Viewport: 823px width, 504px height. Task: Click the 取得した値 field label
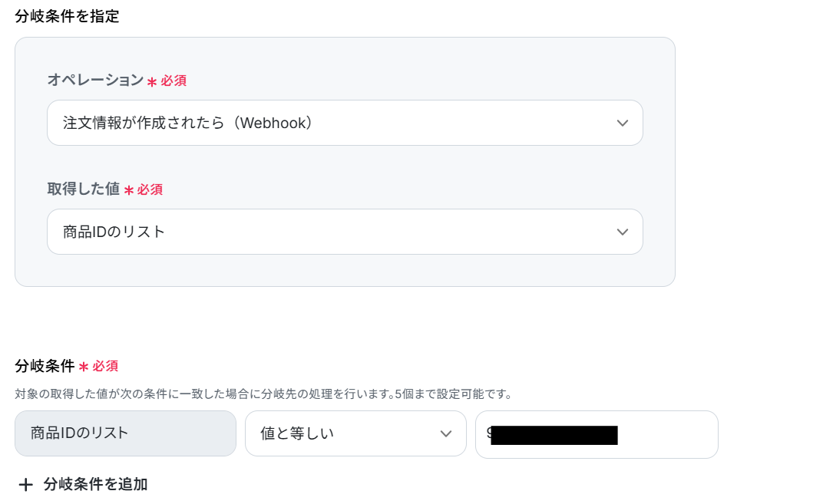tap(84, 189)
